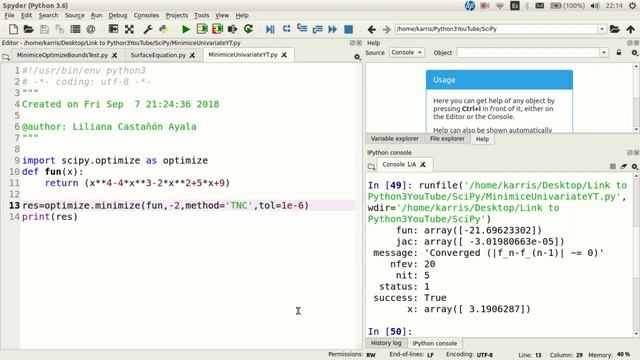Open the file list icon in toolbar
The height and width of the screenshot is (360, 640).
(75, 29)
